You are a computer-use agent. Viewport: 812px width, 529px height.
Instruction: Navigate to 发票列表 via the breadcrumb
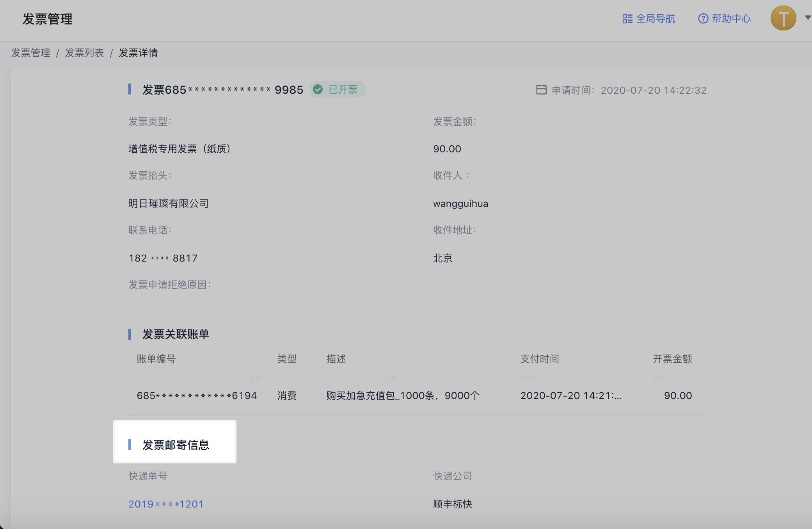[84, 53]
